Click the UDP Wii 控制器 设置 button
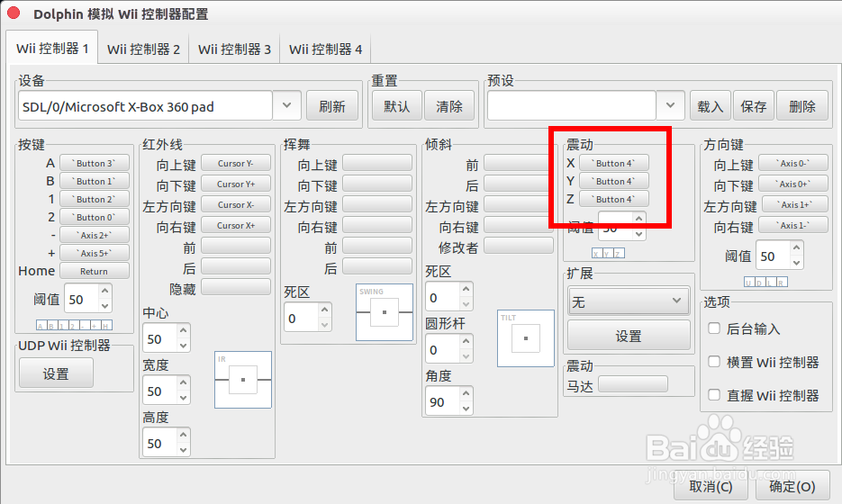 pos(56,373)
